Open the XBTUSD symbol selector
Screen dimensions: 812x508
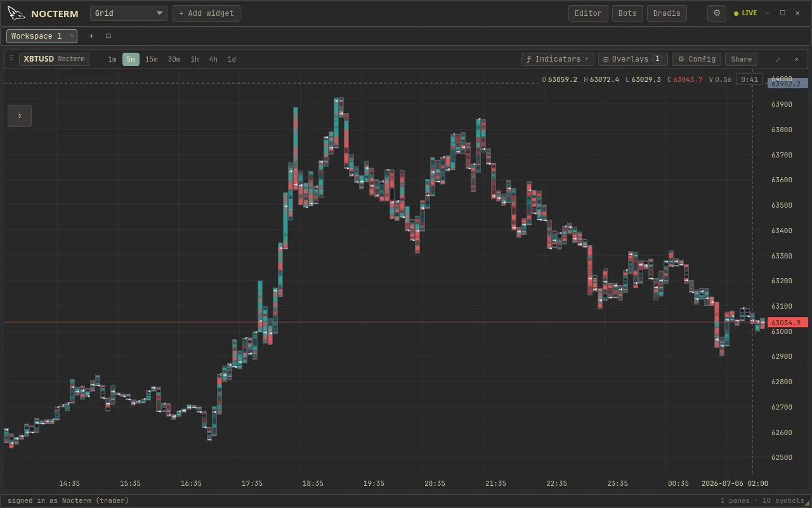[x=54, y=59]
